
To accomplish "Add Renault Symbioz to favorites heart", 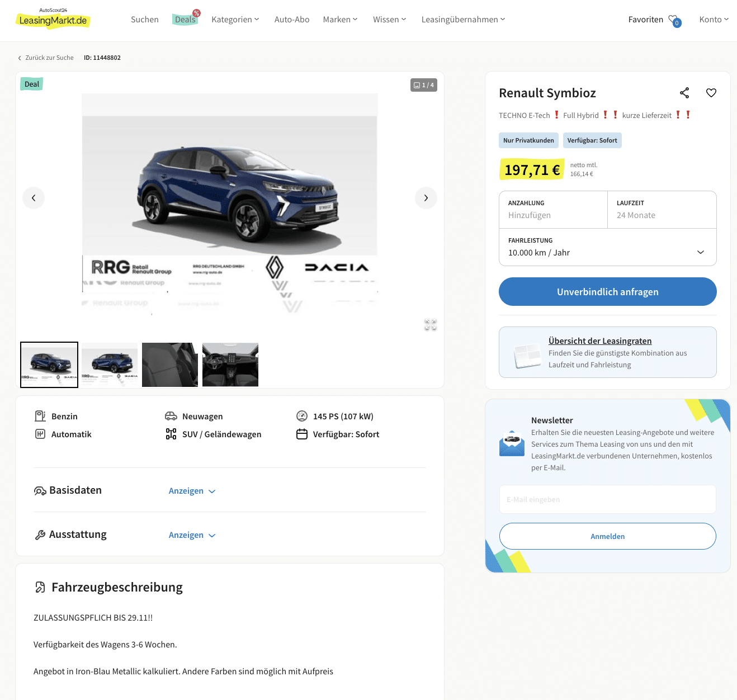I will 711,93.
